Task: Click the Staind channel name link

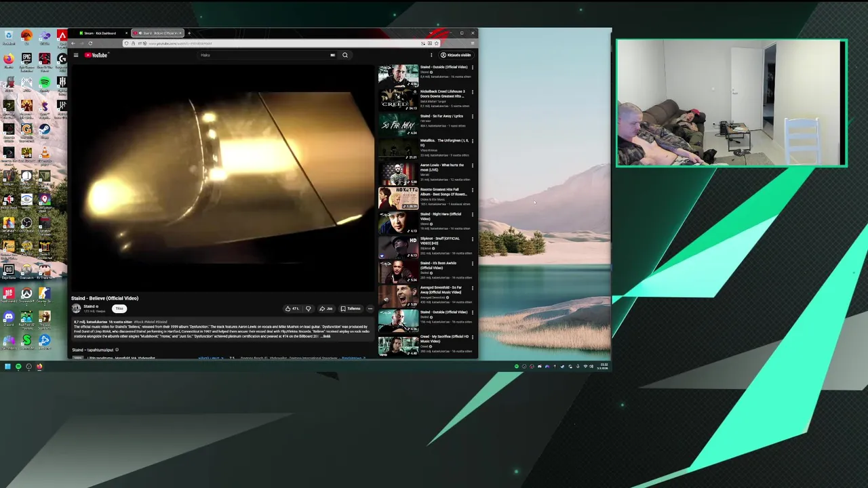Action: [88, 306]
